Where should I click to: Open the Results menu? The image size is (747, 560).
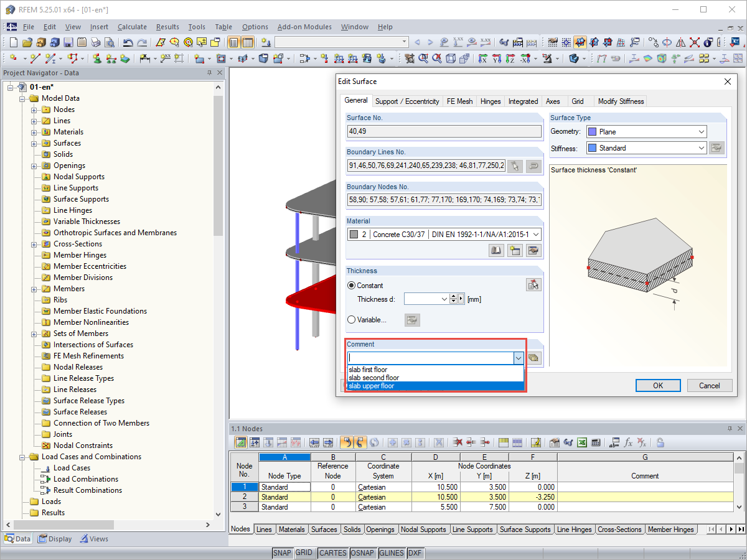point(167,27)
